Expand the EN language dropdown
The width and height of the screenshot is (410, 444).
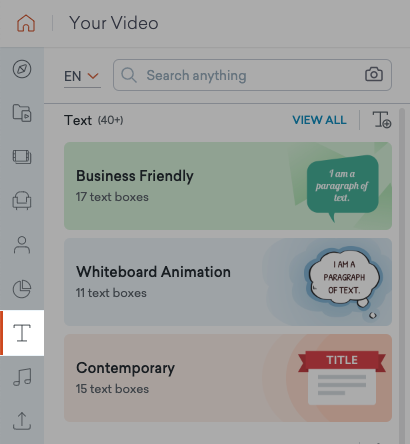(x=82, y=76)
